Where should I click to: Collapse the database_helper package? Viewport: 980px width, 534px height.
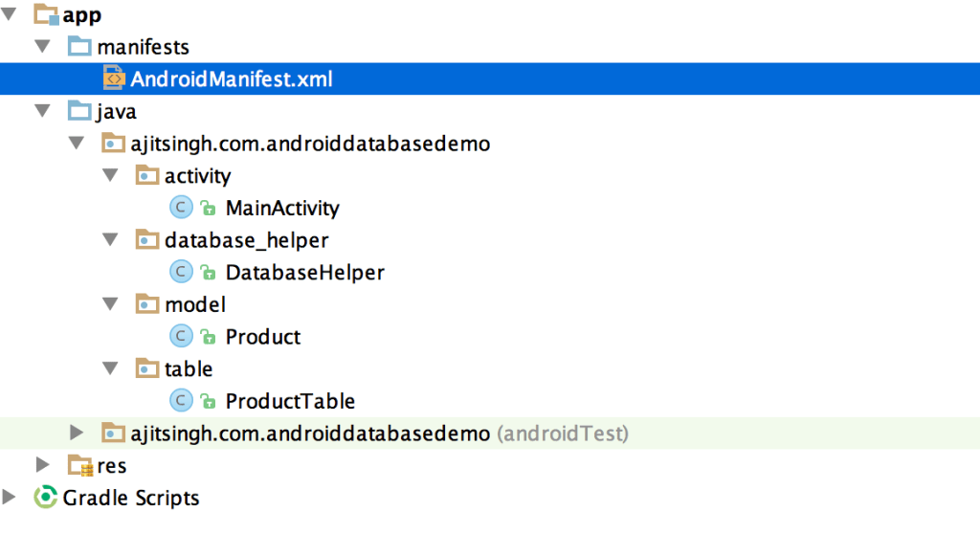[x=111, y=240]
